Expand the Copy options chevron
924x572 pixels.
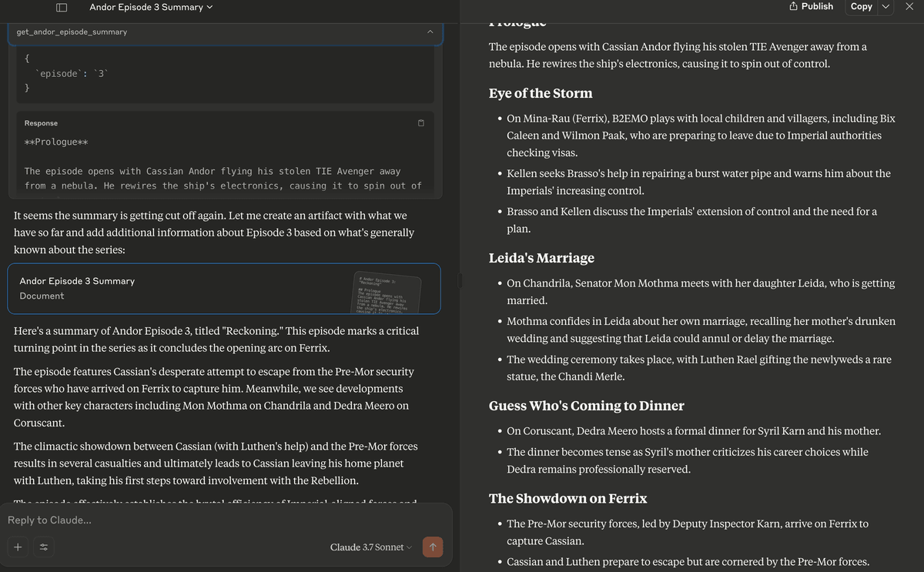pos(885,7)
